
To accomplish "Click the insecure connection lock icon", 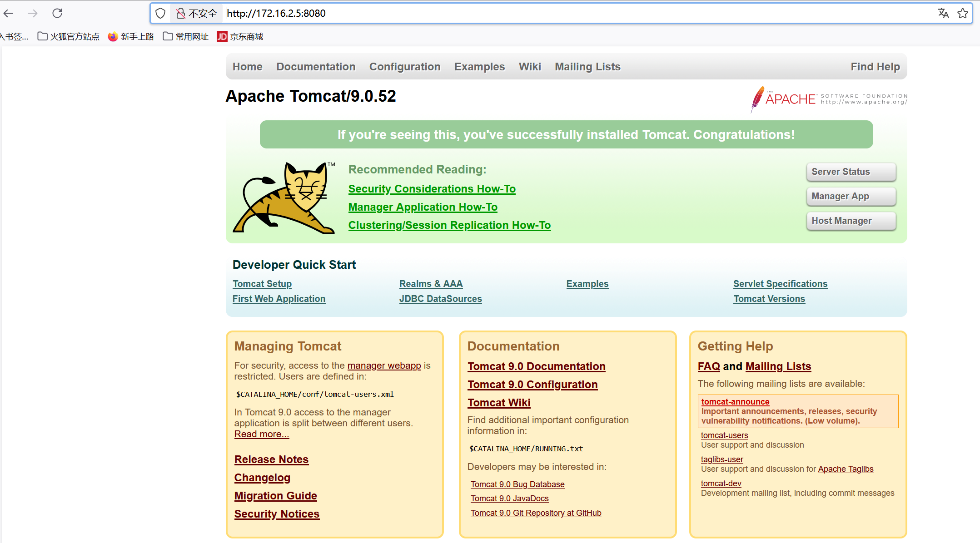I will tap(180, 13).
